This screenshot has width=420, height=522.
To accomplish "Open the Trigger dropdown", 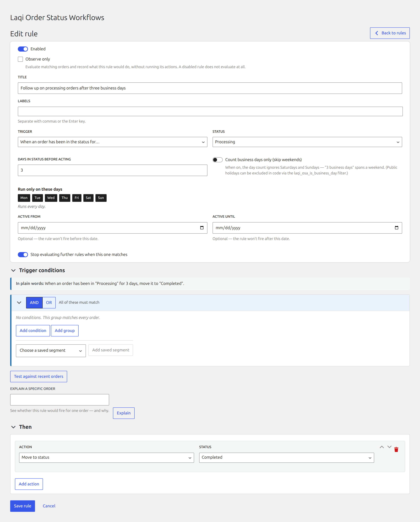I will pyautogui.click(x=113, y=142).
